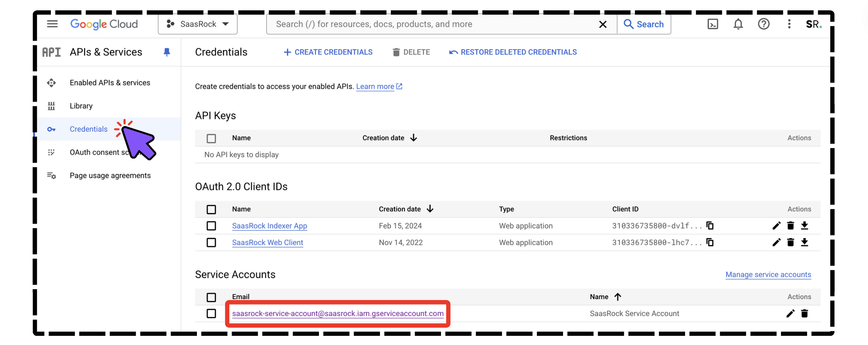Edit the SaasRock Service Account
Image resolution: width=868 pixels, height=345 pixels.
click(x=791, y=314)
